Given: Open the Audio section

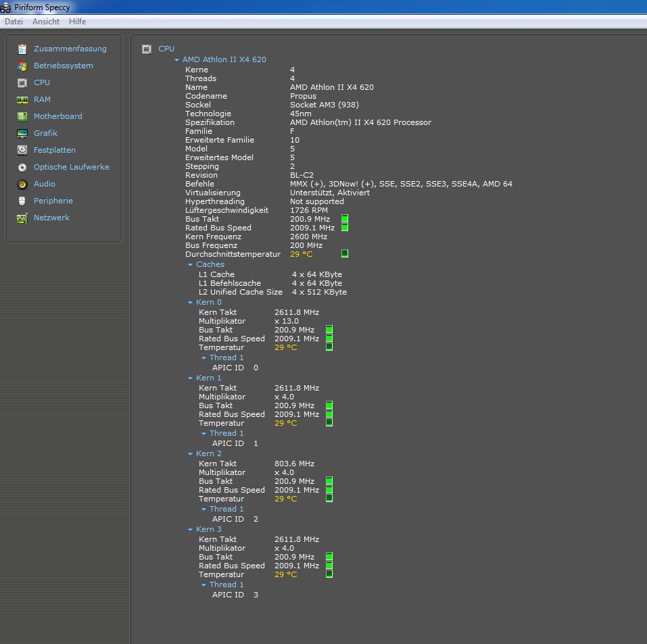Looking at the screenshot, I should click(x=45, y=184).
